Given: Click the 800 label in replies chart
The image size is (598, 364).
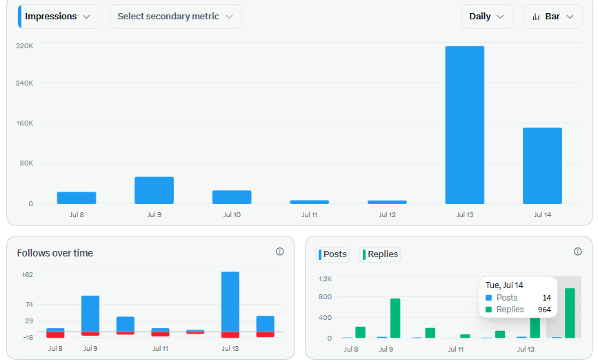Looking at the screenshot, I should click(326, 296).
